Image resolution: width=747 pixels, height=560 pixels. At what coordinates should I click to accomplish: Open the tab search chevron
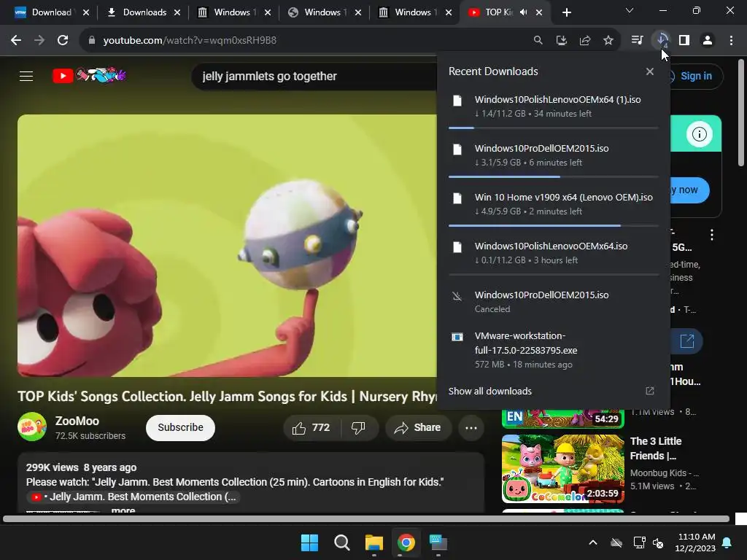tap(630, 10)
